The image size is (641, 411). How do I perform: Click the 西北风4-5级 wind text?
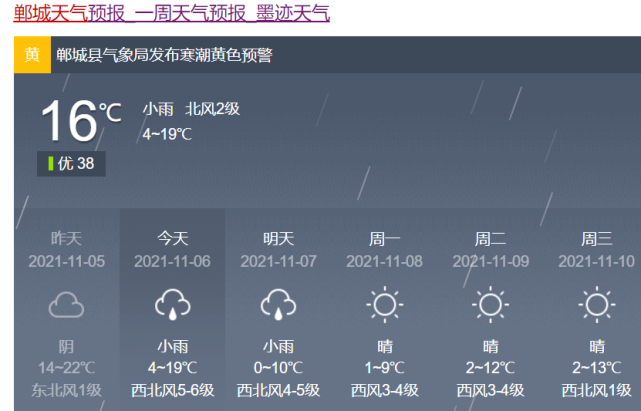click(278, 390)
